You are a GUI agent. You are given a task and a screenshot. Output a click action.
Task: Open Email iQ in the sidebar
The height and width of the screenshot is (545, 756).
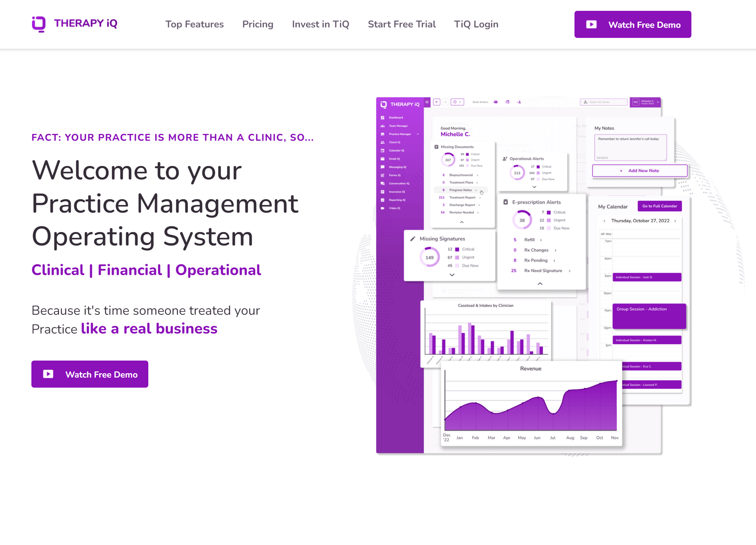(383, 159)
